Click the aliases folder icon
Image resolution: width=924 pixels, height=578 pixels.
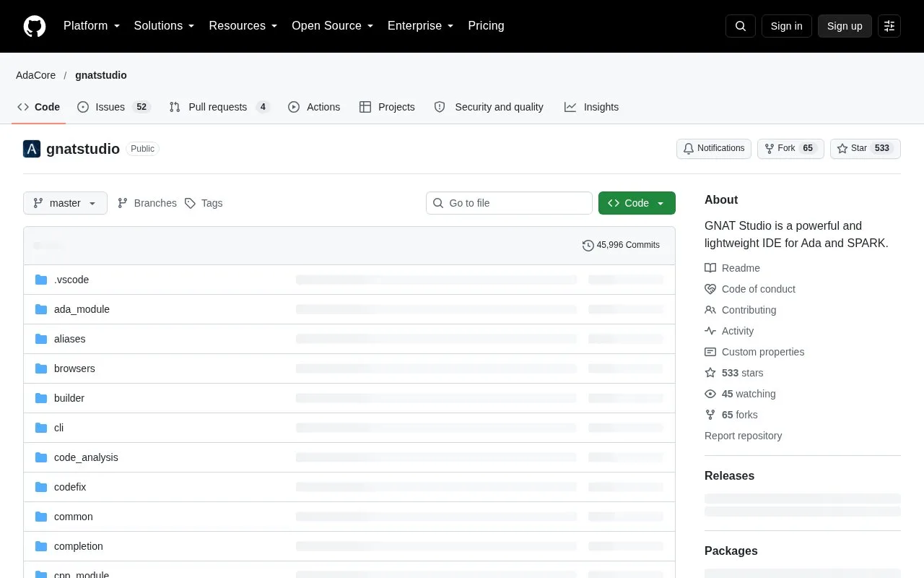pos(41,339)
